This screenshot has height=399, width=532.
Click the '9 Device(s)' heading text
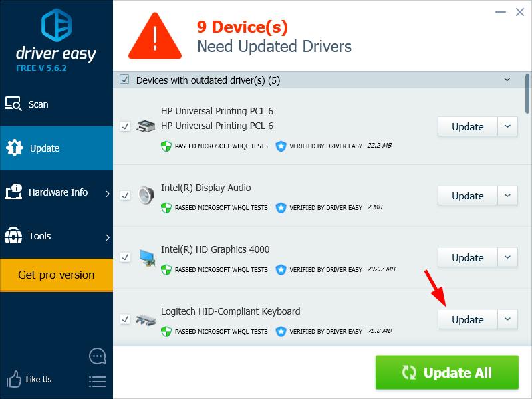click(x=242, y=27)
